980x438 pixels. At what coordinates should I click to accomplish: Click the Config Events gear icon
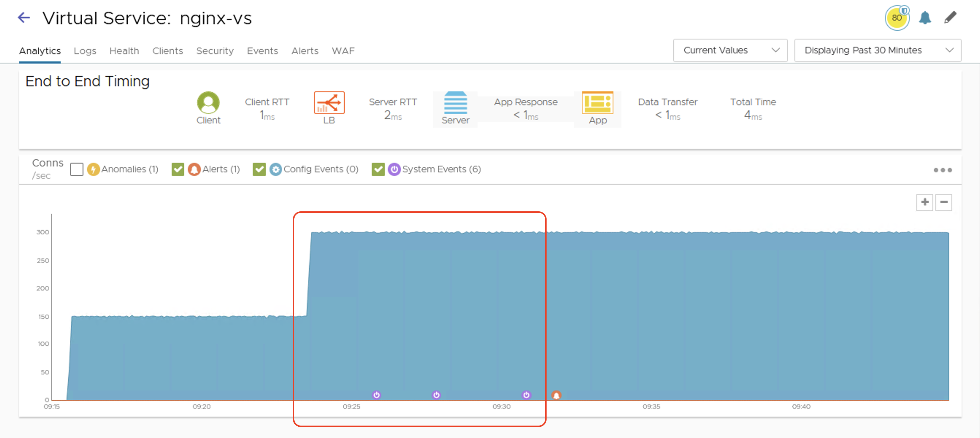click(275, 169)
